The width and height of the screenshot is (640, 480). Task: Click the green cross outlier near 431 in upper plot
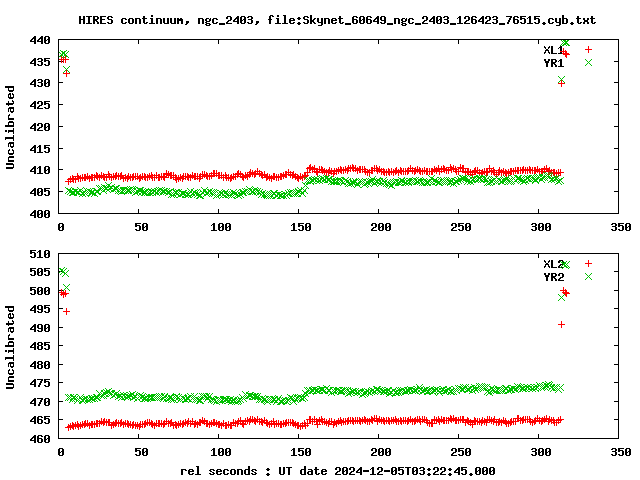[x=561, y=80]
